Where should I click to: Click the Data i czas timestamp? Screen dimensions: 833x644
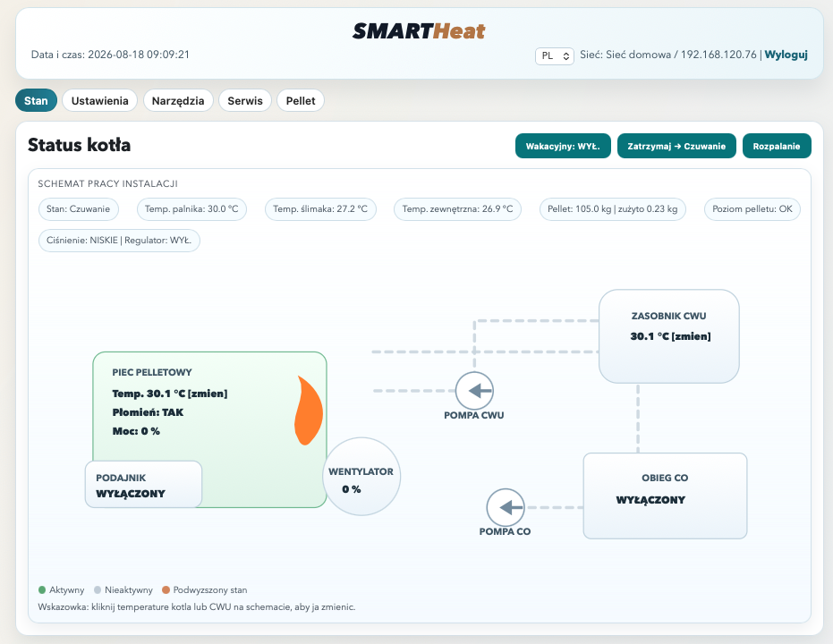tap(111, 55)
